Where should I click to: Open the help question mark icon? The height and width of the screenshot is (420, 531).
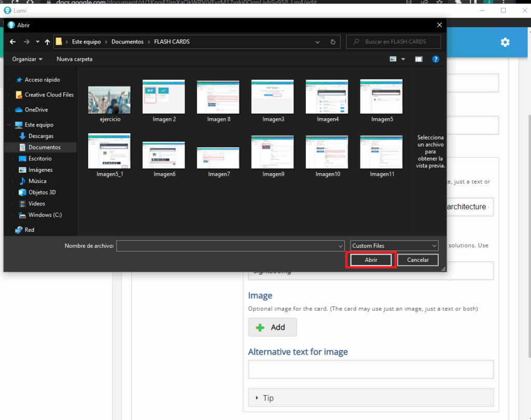point(436,59)
